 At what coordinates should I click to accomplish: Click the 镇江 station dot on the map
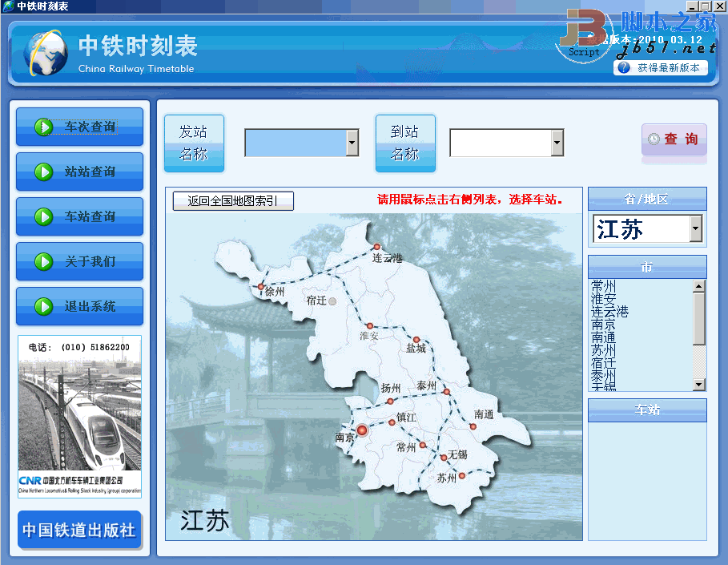(x=392, y=422)
